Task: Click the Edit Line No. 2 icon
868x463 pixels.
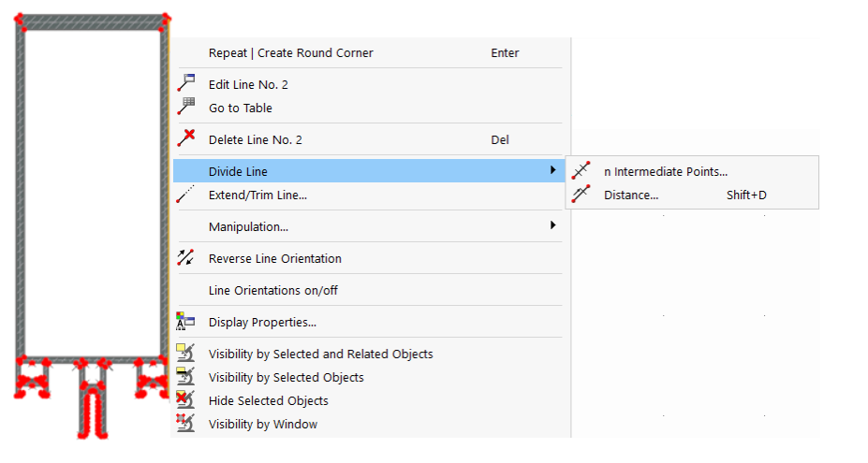Action: [x=186, y=83]
